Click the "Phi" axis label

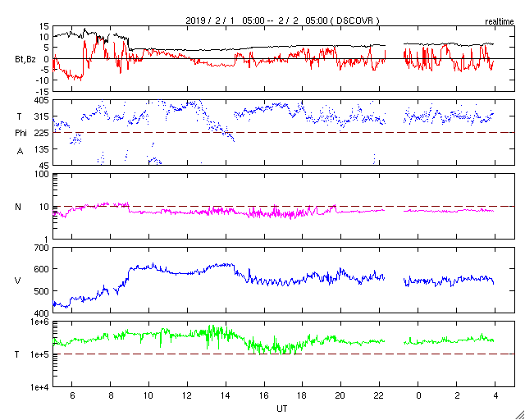21,134
